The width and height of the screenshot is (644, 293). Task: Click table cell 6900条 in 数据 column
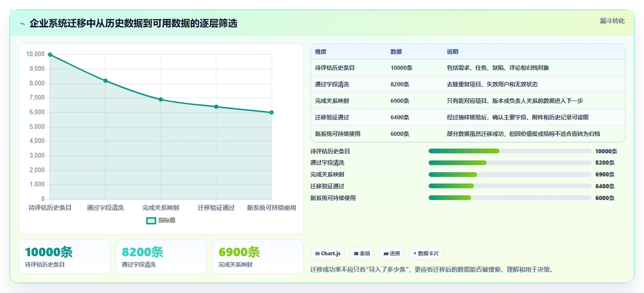point(400,101)
